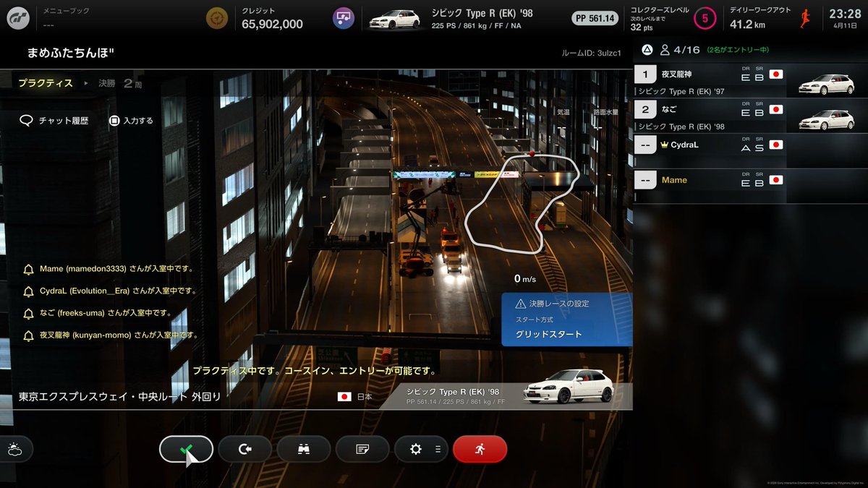Select member row Mame
The height and width of the screenshot is (488, 868).
pyautogui.click(x=750, y=186)
